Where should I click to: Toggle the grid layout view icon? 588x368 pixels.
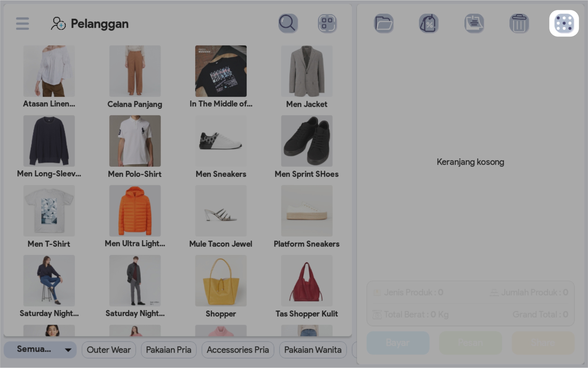coord(327,23)
